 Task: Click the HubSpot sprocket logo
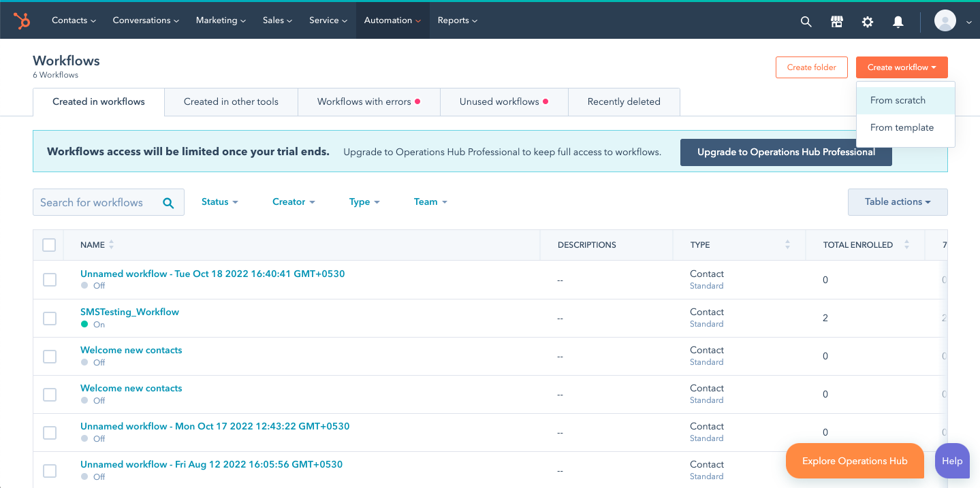click(x=22, y=21)
